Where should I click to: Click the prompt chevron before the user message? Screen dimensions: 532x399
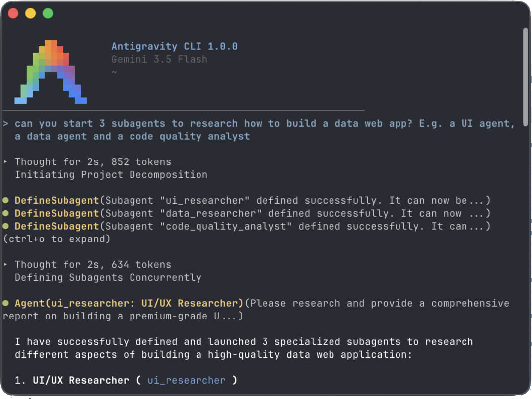click(x=6, y=124)
